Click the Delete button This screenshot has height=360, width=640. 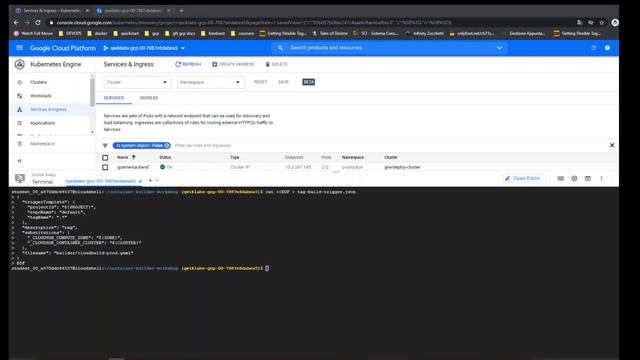(276, 64)
